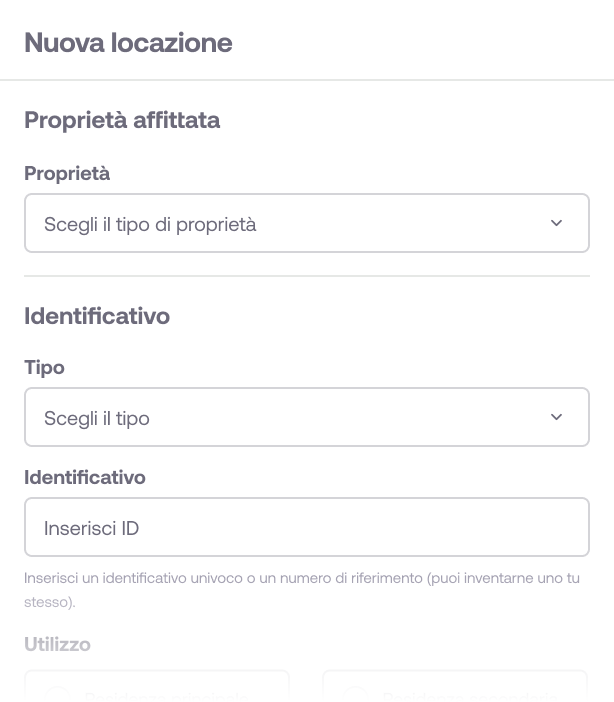Click the small "Identificativo" label above the ID input
The width and height of the screenshot is (614, 702).
tap(85, 477)
